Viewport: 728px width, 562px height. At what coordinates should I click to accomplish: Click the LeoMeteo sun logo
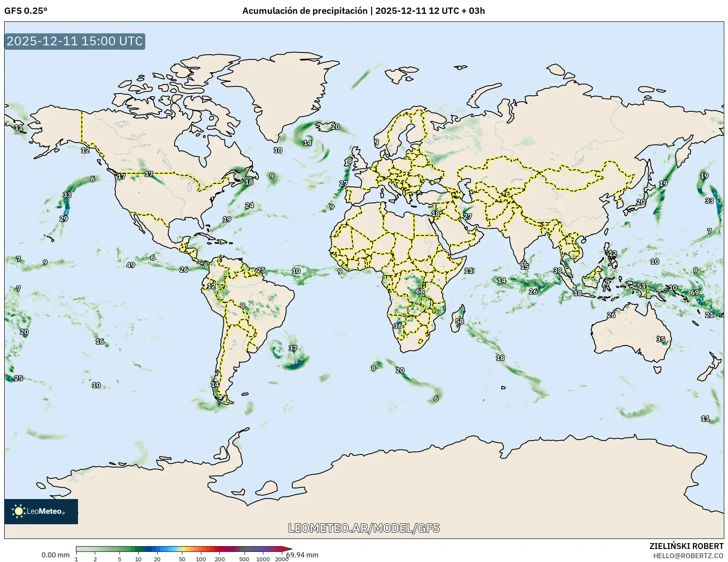pos(18,511)
